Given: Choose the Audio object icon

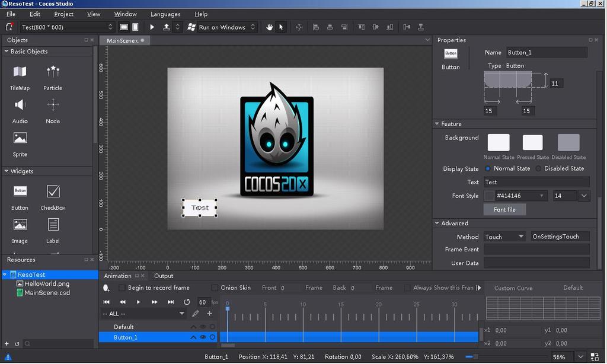Looking at the screenshot, I should (20, 105).
